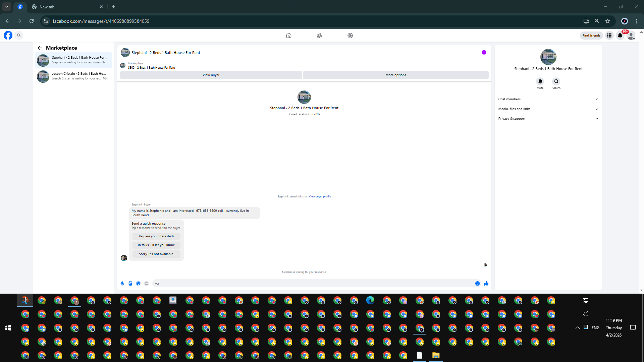The height and width of the screenshot is (362, 644).
Task: Click the View buyer button
Action: click(x=211, y=75)
